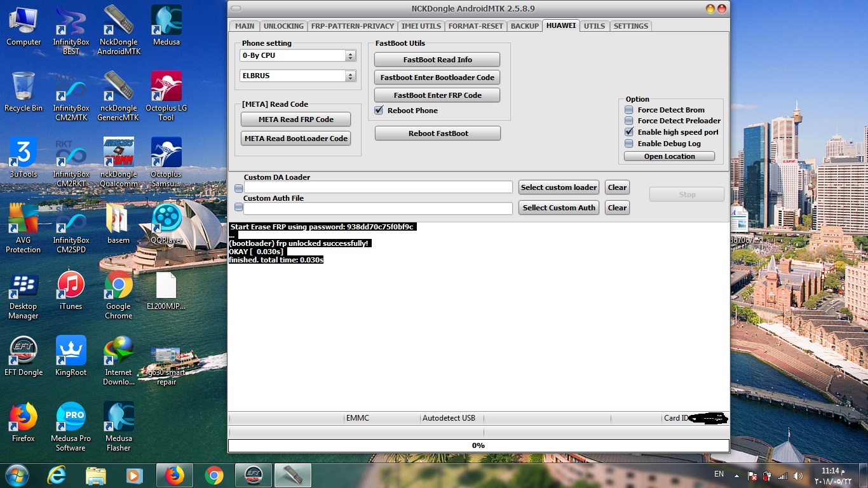Open Internet Explorer from taskbar
This screenshot has height=488, width=868.
[x=57, y=475]
